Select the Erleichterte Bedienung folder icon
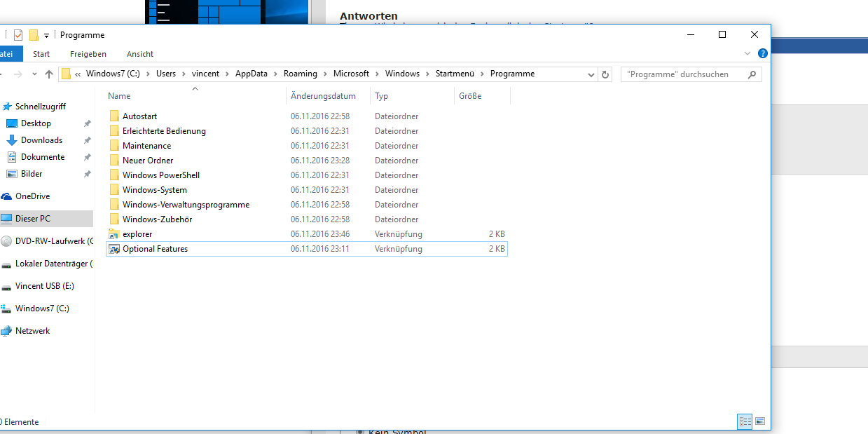 pyautogui.click(x=114, y=131)
